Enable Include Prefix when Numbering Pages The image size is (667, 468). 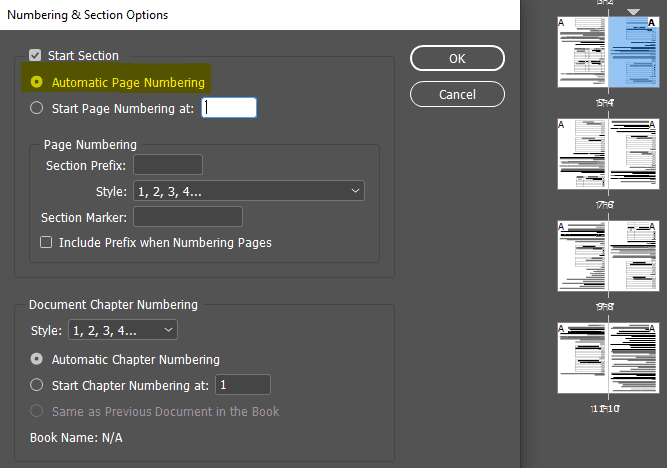point(46,242)
